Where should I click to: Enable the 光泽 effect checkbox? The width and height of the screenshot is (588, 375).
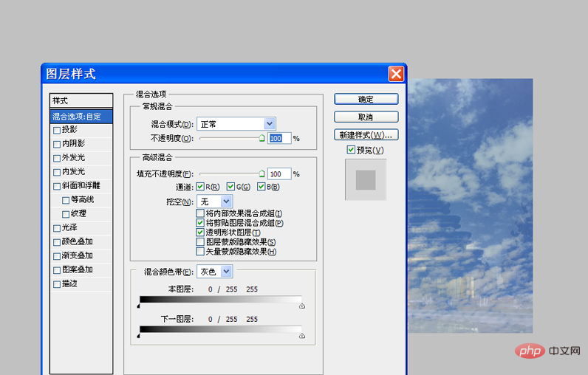coord(57,228)
